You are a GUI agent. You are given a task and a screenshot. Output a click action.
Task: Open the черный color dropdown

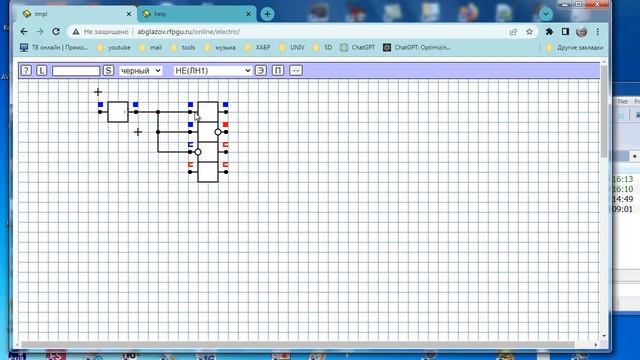[x=140, y=71]
